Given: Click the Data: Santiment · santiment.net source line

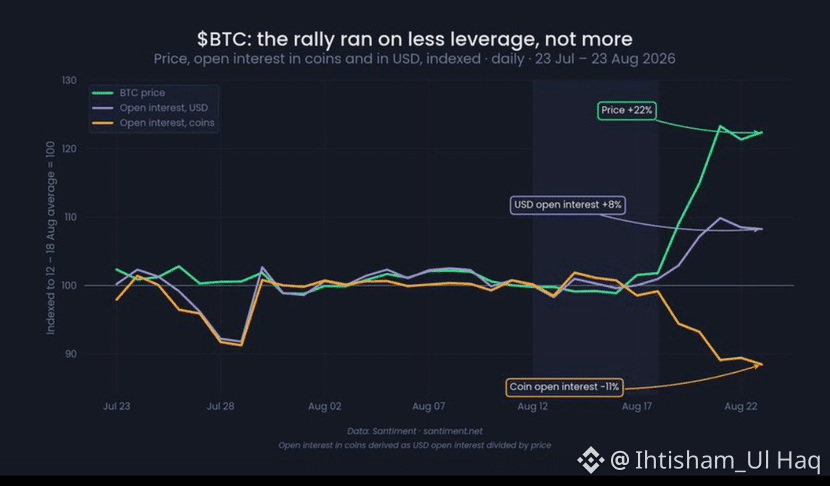Looking at the screenshot, I should pos(414,431).
